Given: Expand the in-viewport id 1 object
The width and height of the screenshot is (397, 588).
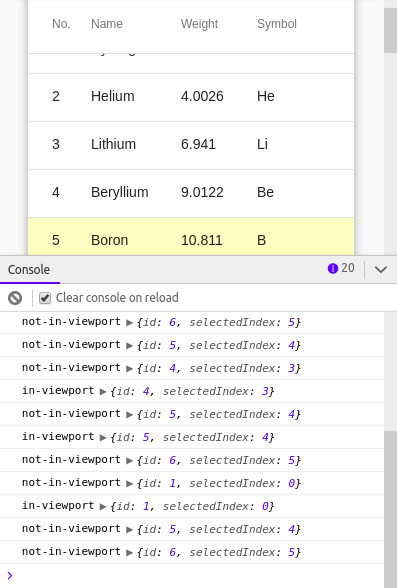Looking at the screenshot, I should coord(103,506).
